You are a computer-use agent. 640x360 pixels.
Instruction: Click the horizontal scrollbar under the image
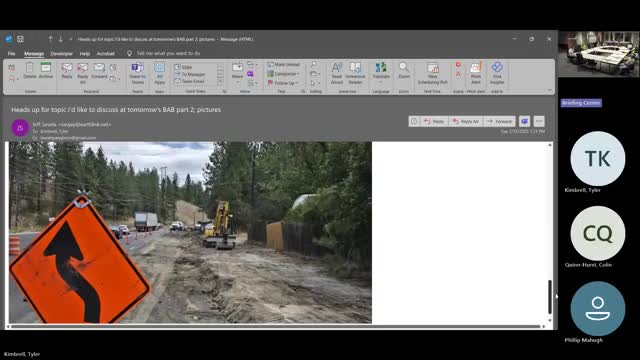coord(276,327)
